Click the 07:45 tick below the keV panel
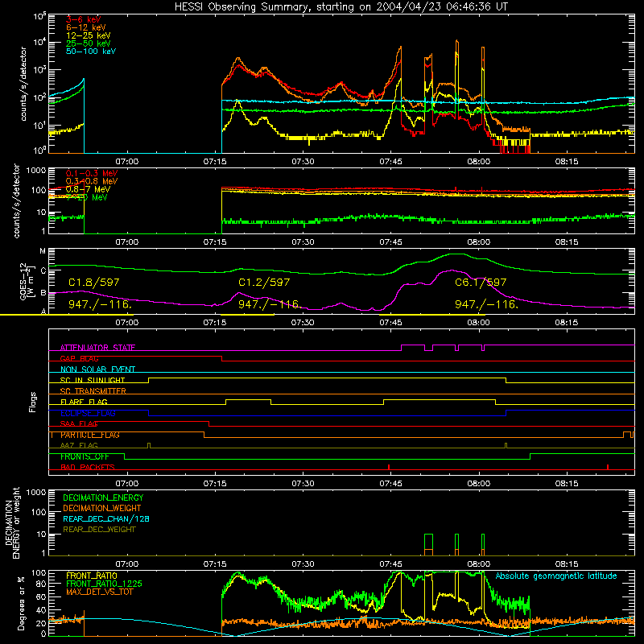644x644 pixels. point(390,162)
